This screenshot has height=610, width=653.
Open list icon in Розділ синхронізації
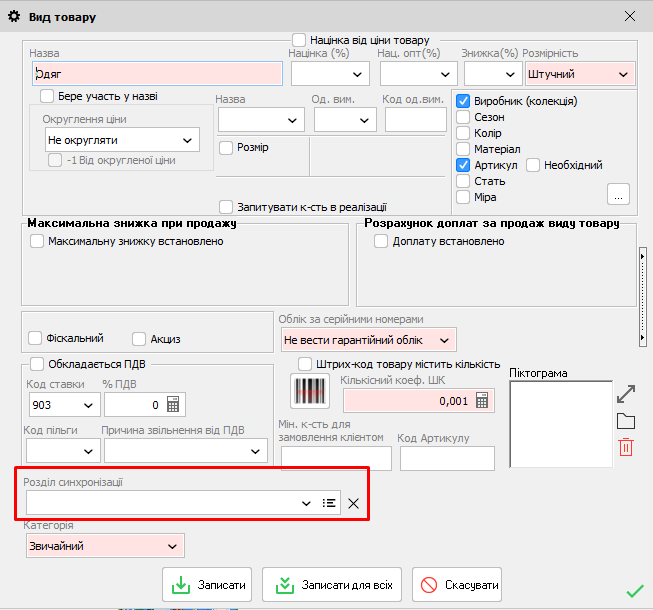(x=329, y=503)
